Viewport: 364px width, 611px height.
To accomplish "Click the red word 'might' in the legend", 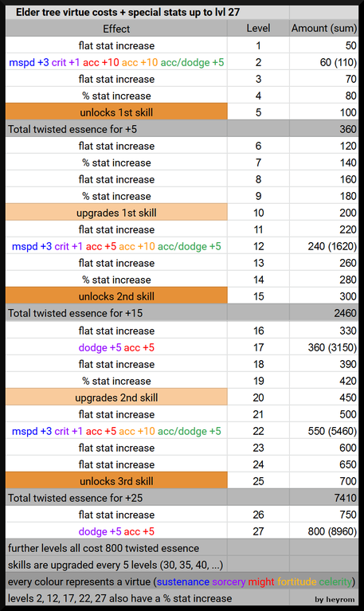I will 261,582.
